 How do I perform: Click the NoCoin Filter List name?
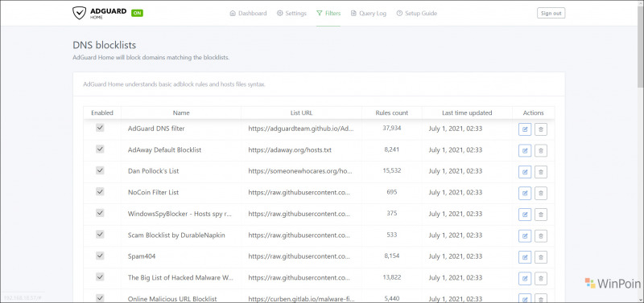pyautogui.click(x=153, y=192)
